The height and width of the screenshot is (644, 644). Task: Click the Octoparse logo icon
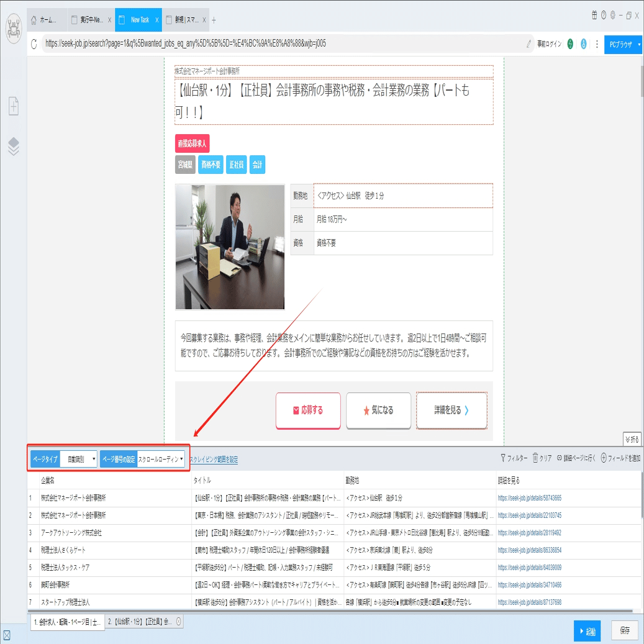[14, 29]
